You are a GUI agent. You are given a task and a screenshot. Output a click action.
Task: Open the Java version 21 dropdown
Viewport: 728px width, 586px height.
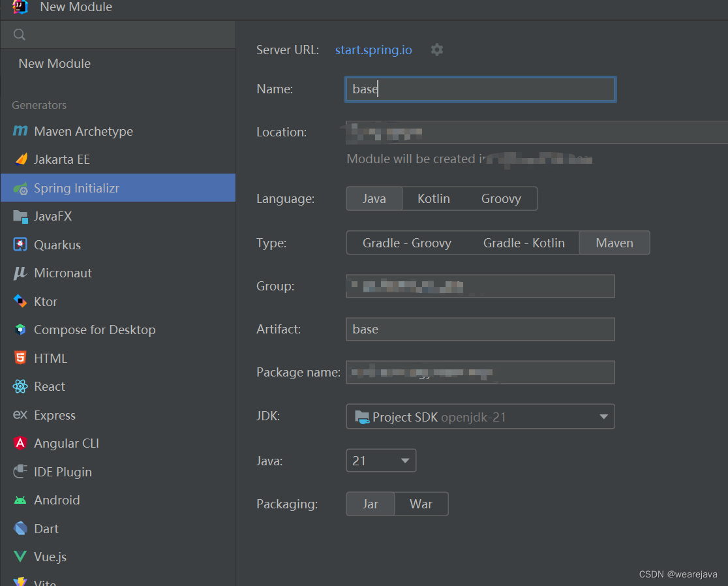point(381,461)
